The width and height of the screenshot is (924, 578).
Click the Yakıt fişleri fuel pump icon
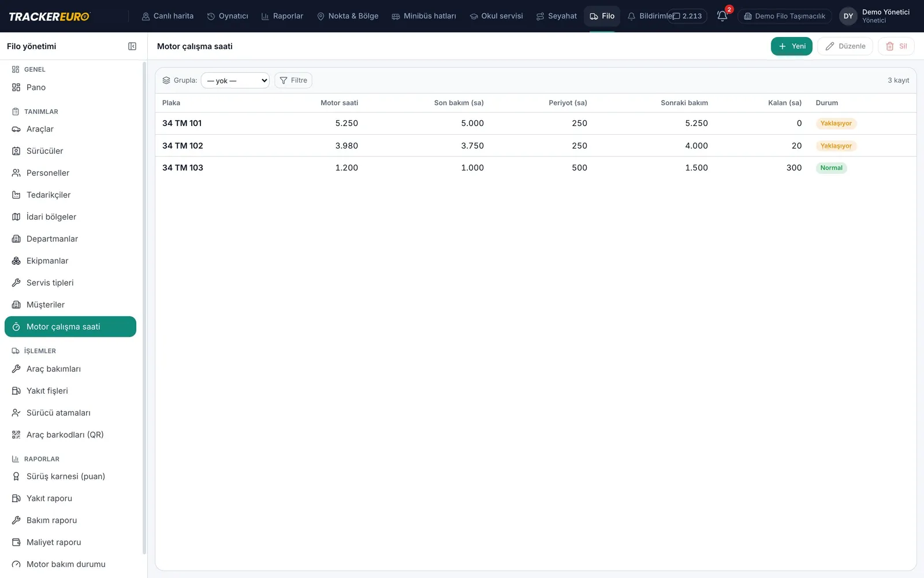16,391
